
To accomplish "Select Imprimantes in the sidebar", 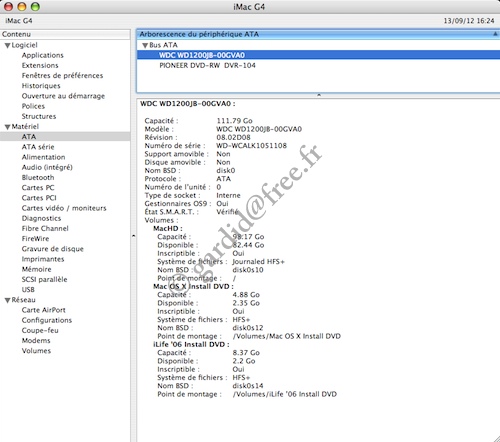I will [43, 259].
